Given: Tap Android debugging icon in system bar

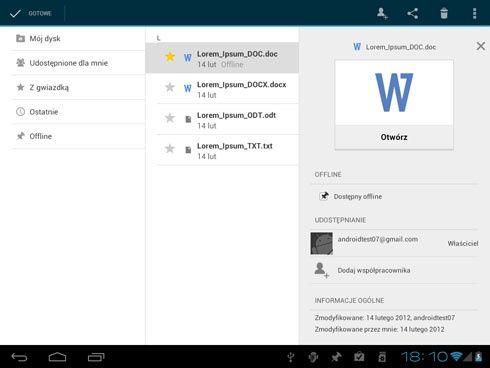Looking at the screenshot, I should [x=313, y=357].
